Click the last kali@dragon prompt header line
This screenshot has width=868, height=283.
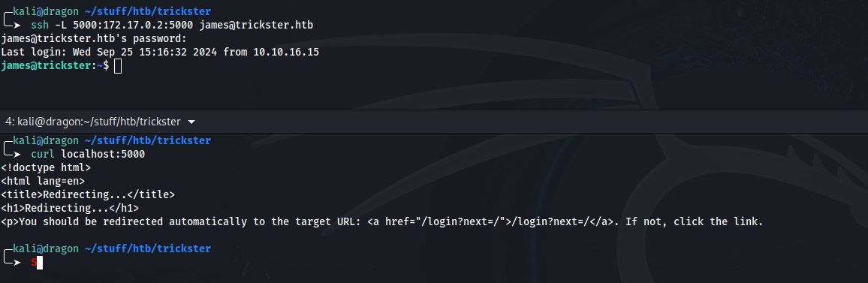coord(107,249)
